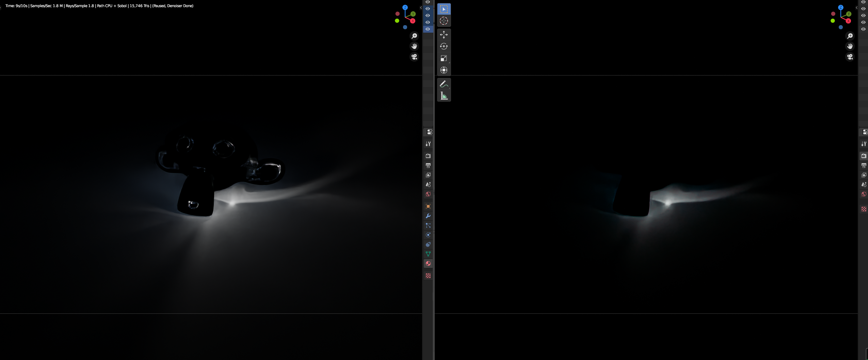
Task: Open the Material properties tab
Action: (x=428, y=263)
